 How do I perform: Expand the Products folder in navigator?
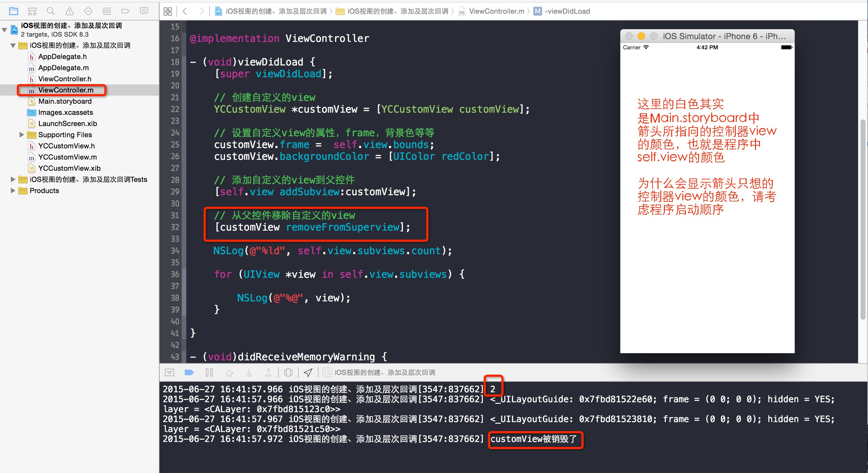point(13,191)
